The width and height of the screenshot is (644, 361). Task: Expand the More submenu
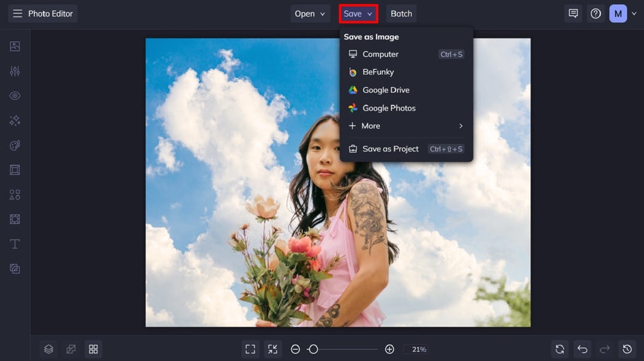click(x=406, y=126)
